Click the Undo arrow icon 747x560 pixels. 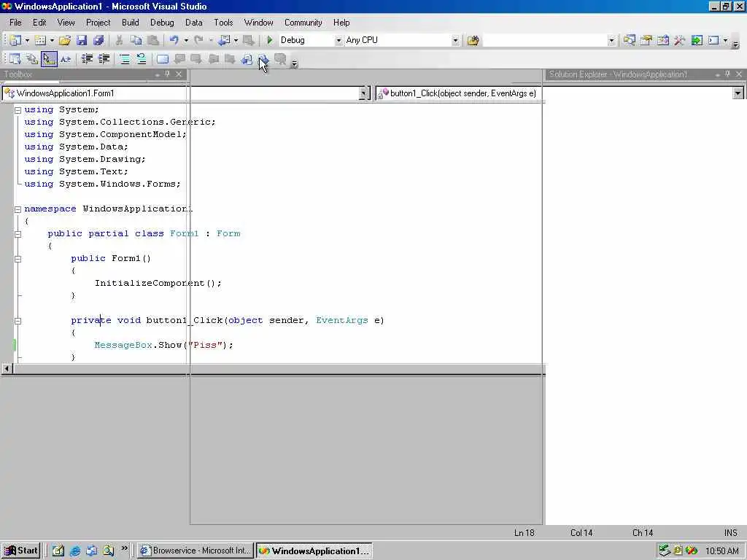point(174,41)
